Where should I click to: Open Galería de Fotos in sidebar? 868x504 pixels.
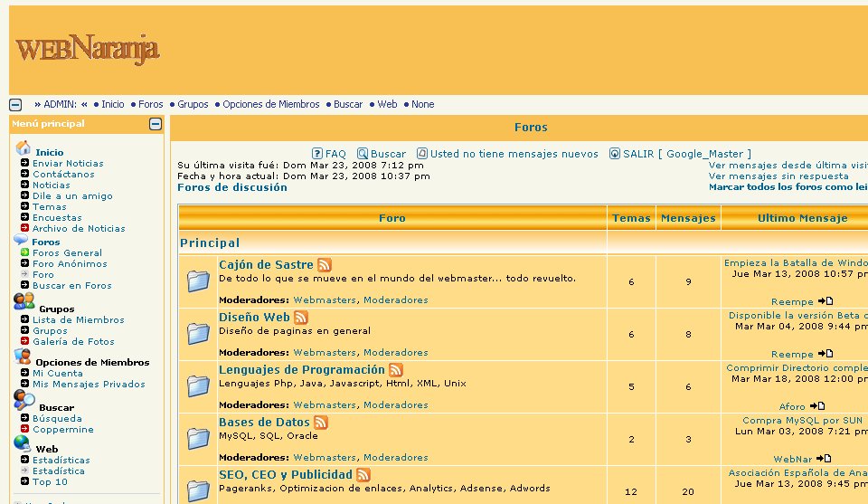pos(73,341)
